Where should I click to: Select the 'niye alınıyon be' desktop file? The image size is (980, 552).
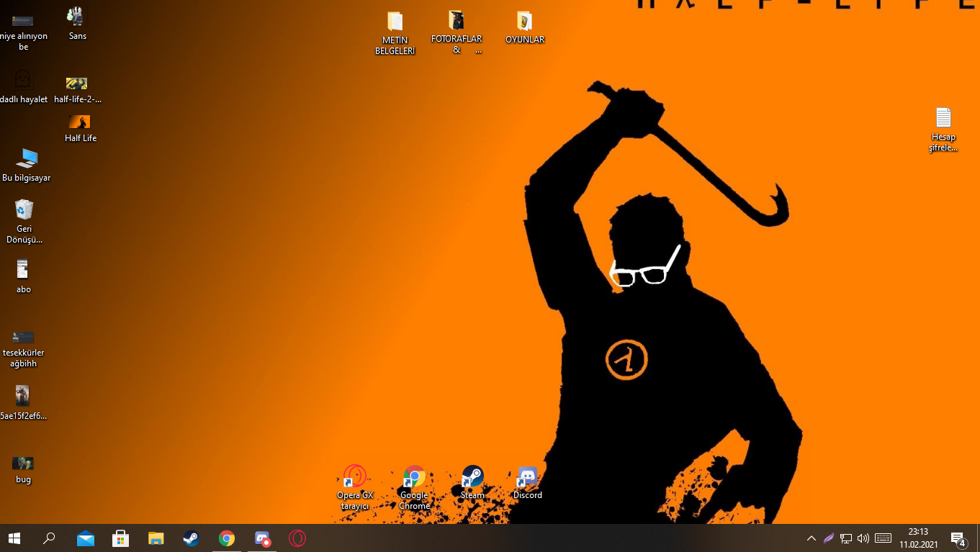pyautogui.click(x=23, y=32)
